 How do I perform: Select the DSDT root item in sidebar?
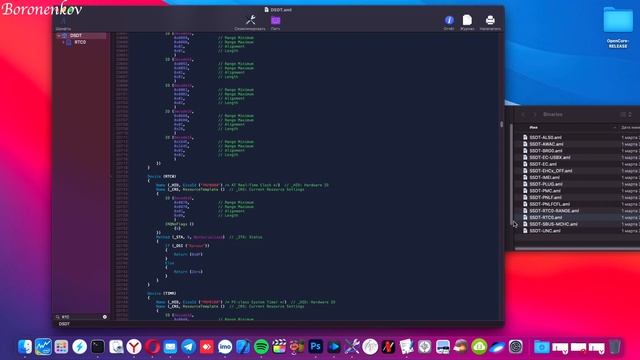click(76, 36)
